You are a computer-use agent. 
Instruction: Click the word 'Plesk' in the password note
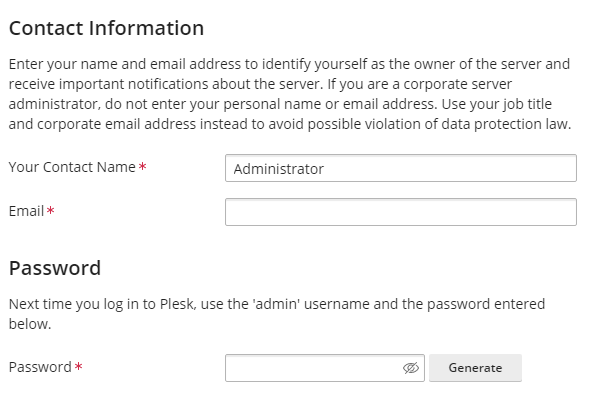(178, 304)
